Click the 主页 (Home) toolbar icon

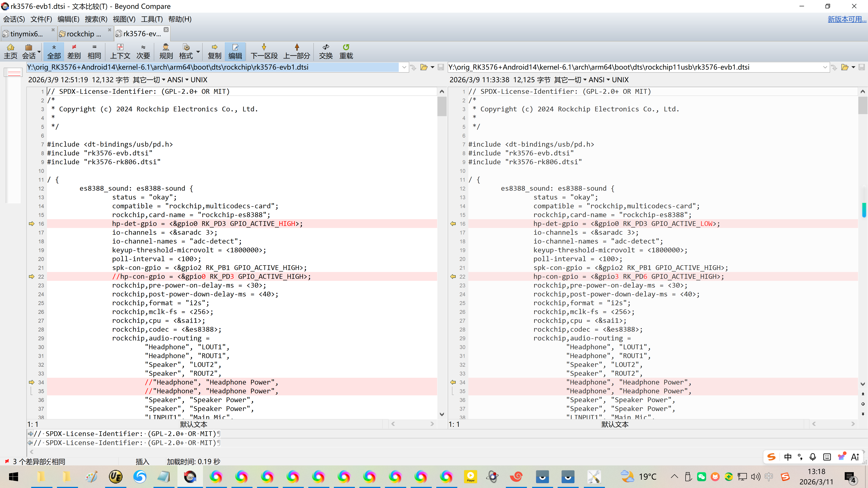click(x=10, y=51)
